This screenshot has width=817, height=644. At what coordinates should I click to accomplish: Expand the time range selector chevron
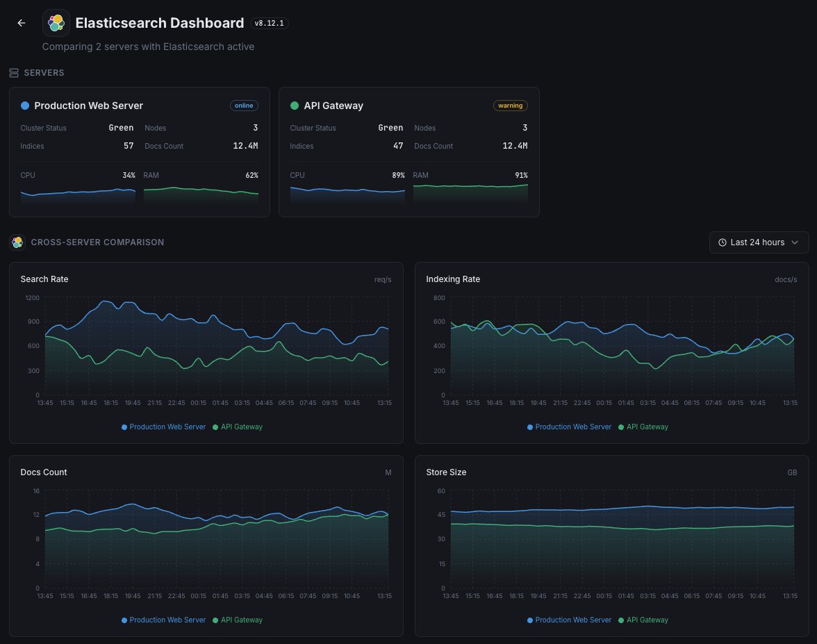coord(795,242)
